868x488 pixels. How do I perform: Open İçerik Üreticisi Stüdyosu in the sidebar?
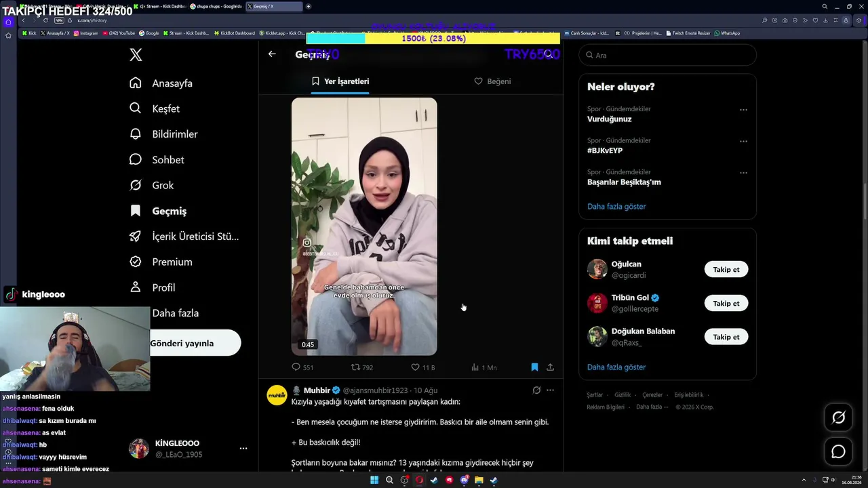pos(184,237)
